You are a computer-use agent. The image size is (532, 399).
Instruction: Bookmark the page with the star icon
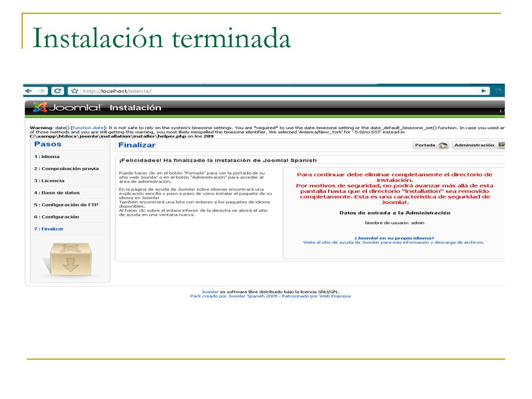click(75, 91)
